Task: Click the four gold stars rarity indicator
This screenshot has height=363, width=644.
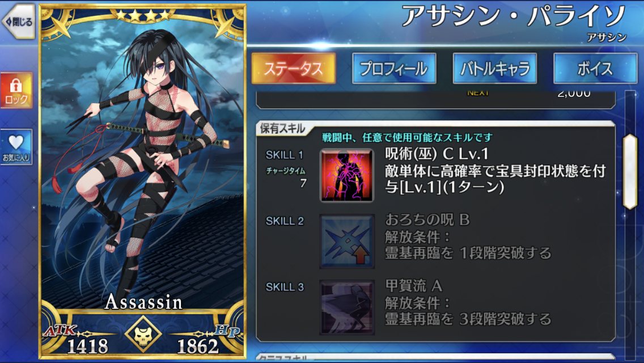Action: tap(142, 16)
